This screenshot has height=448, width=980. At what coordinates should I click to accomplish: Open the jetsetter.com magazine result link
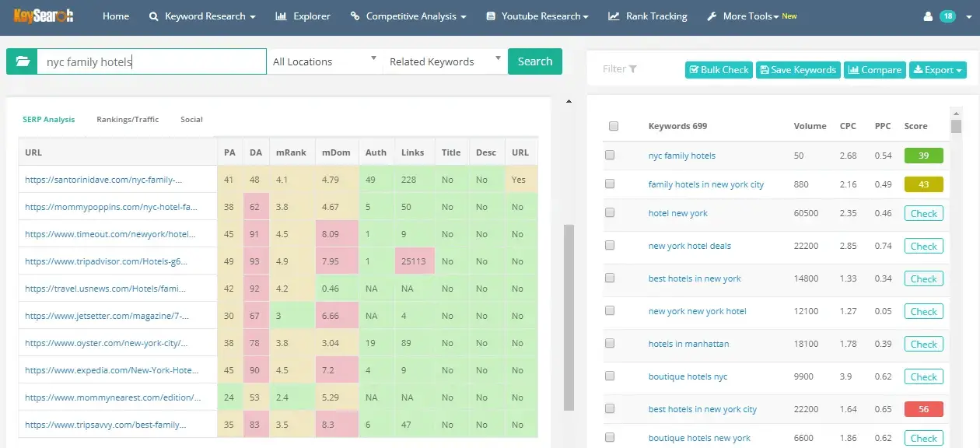[107, 316]
